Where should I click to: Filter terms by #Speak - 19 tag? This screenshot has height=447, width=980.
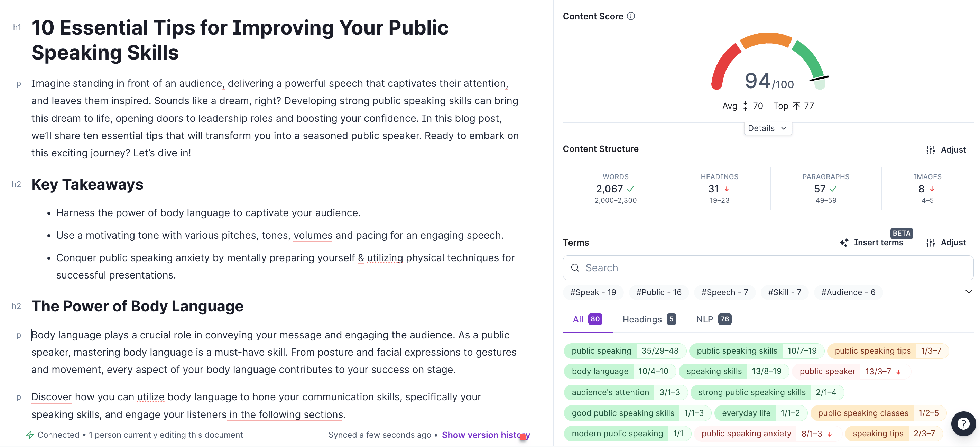(593, 292)
